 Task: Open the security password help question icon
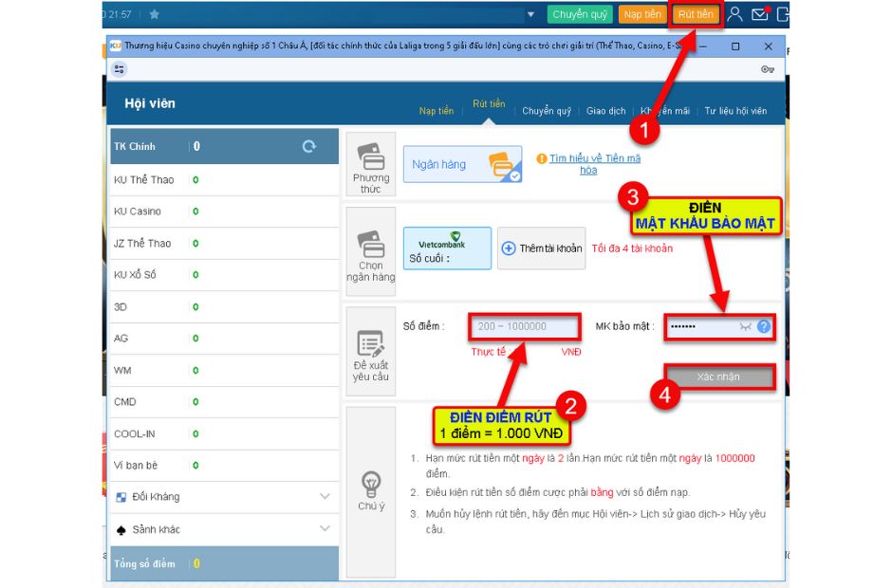(764, 326)
